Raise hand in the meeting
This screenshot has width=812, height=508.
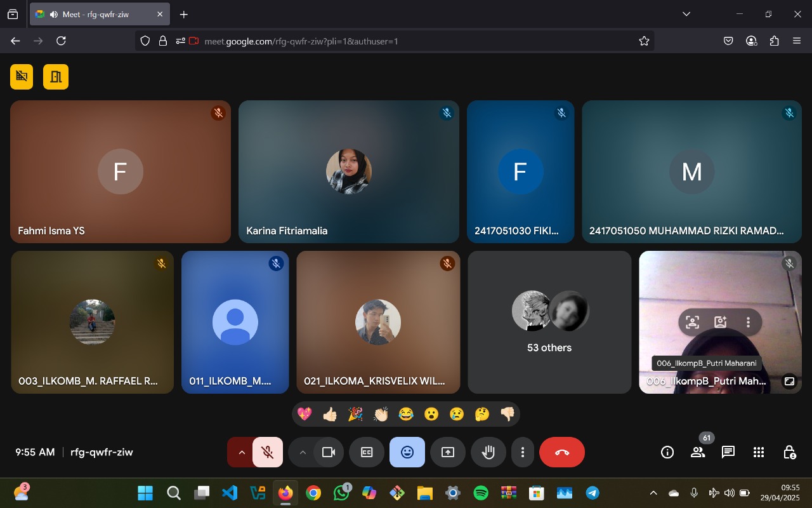pos(488,452)
